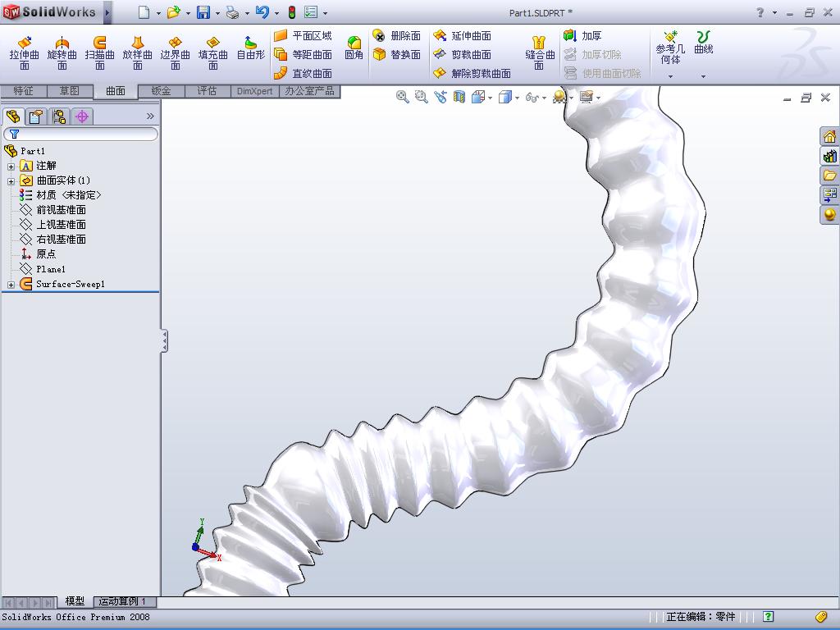
Task: Click the Rebuild traffic light icon
Action: point(292,12)
